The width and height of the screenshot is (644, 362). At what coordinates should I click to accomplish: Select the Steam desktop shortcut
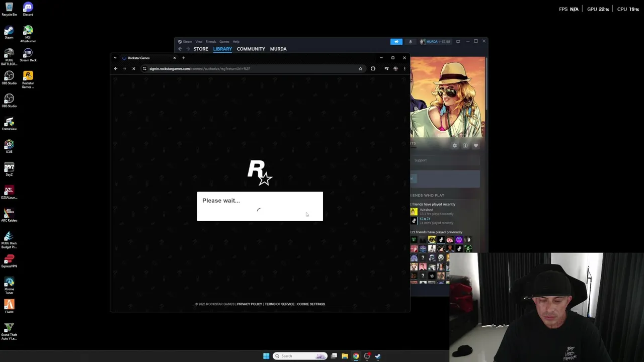click(9, 32)
